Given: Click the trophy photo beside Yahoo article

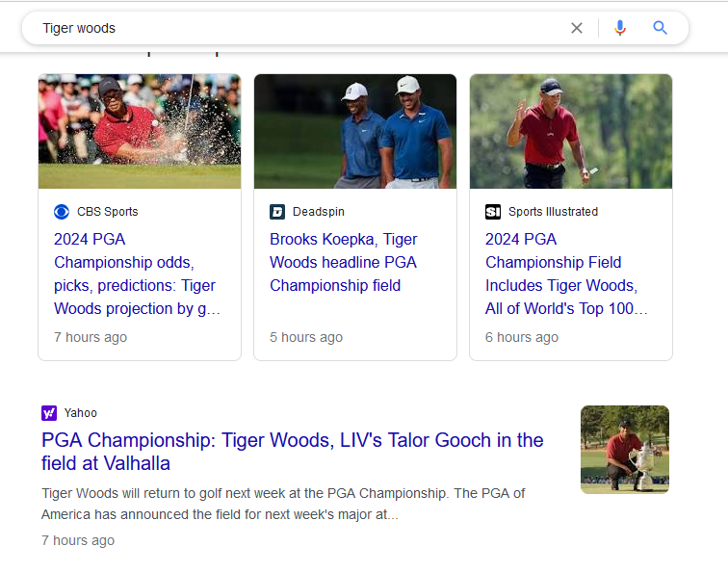Looking at the screenshot, I should coord(624,450).
